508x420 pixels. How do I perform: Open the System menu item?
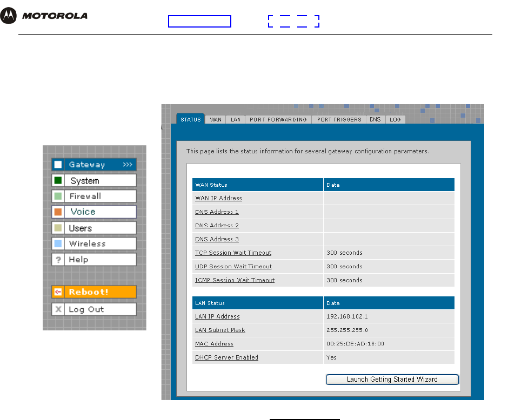[94, 180]
